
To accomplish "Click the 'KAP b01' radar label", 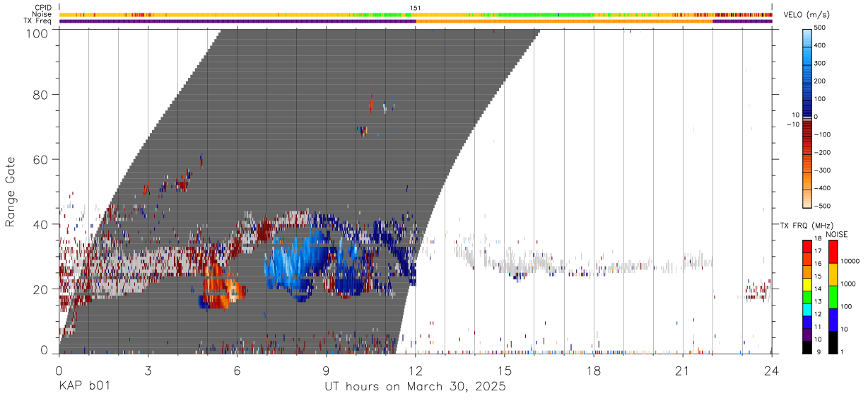I will point(83,387).
